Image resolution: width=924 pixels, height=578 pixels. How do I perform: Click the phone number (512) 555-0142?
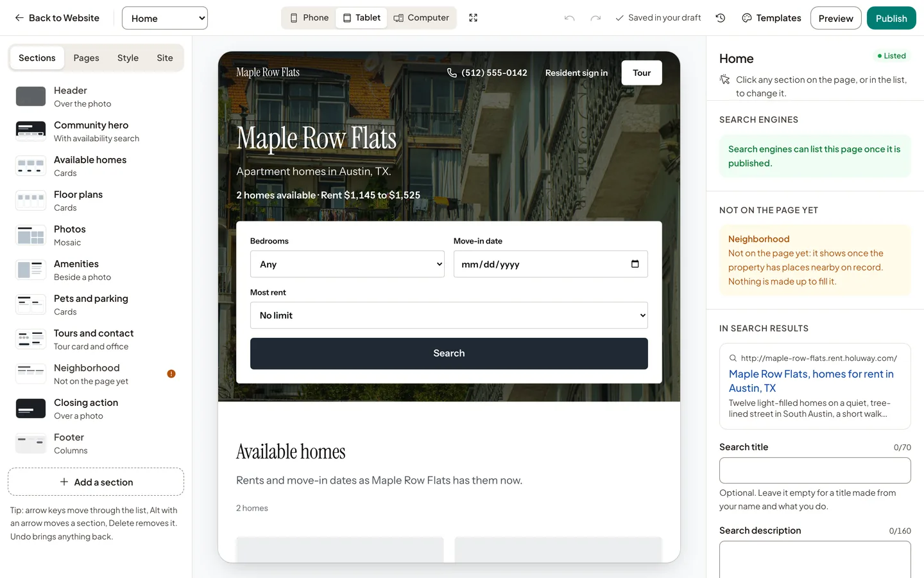487,73
